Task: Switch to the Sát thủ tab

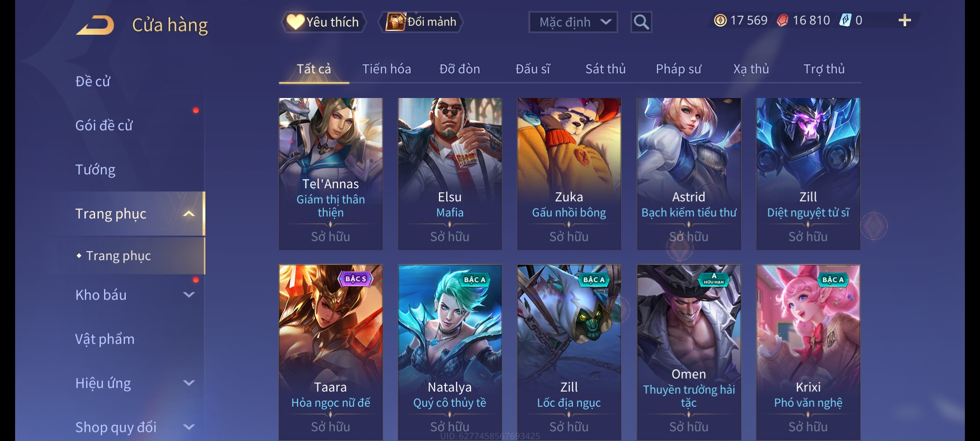Action: 606,69
